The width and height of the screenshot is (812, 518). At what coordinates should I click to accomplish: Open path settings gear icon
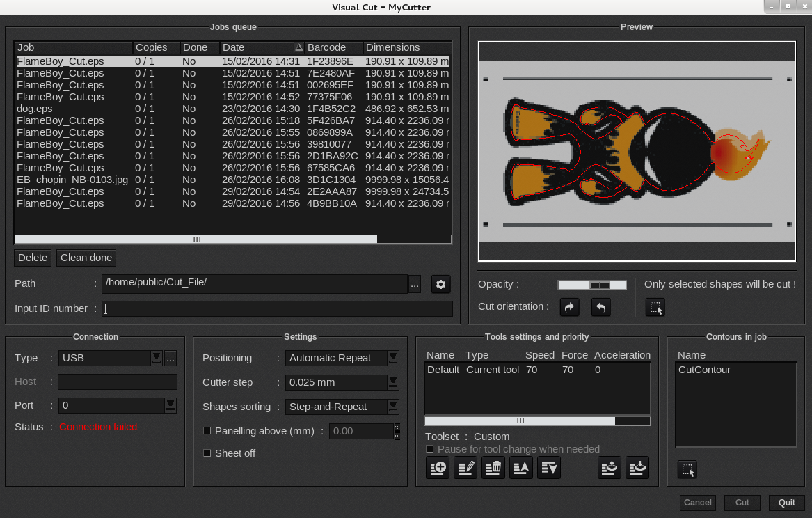tap(440, 284)
